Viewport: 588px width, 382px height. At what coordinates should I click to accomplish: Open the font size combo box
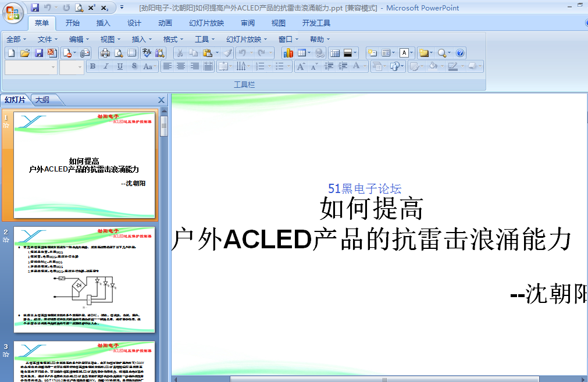72,67
